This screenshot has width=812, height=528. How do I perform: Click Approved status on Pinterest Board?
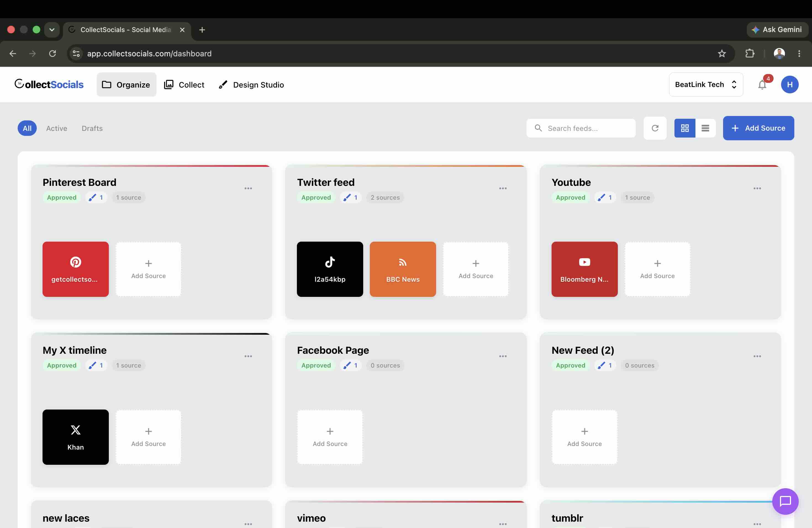click(x=62, y=197)
